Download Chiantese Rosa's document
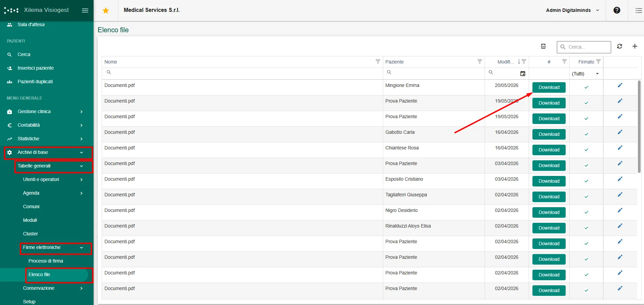The width and height of the screenshot is (644, 305). 549,150
